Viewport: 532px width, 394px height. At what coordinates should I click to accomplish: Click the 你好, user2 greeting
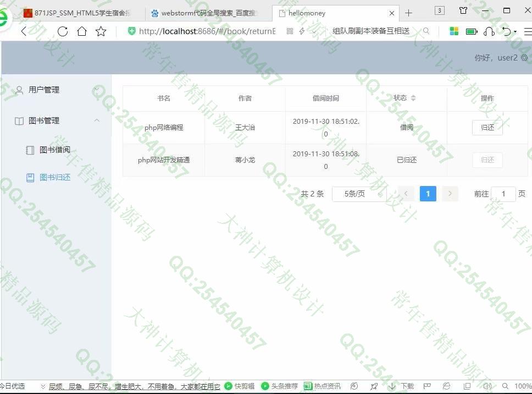[x=496, y=58]
